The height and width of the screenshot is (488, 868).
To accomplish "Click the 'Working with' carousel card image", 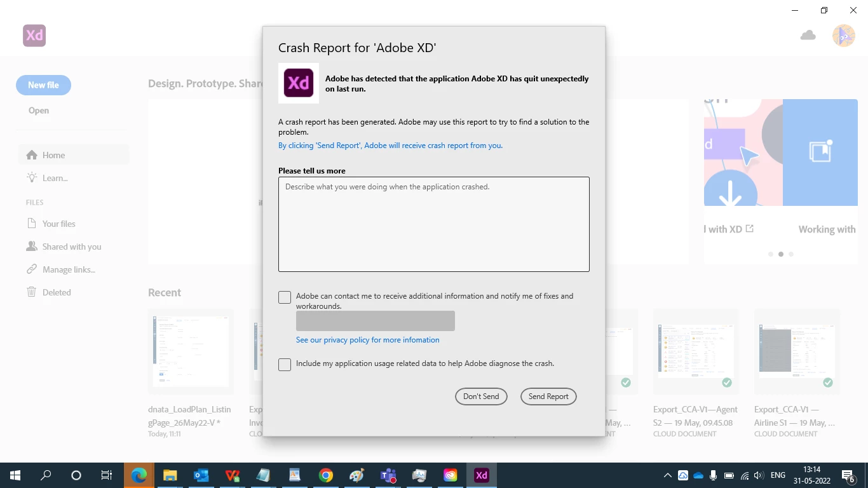I will 820,152.
